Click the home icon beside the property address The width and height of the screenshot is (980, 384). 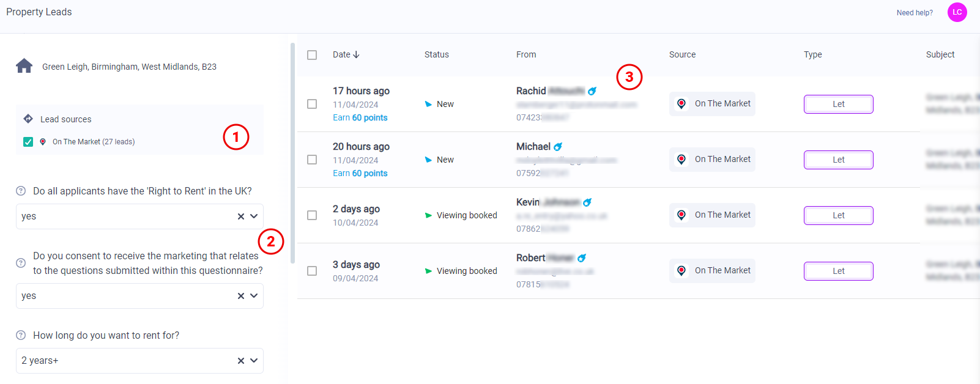[x=24, y=66]
